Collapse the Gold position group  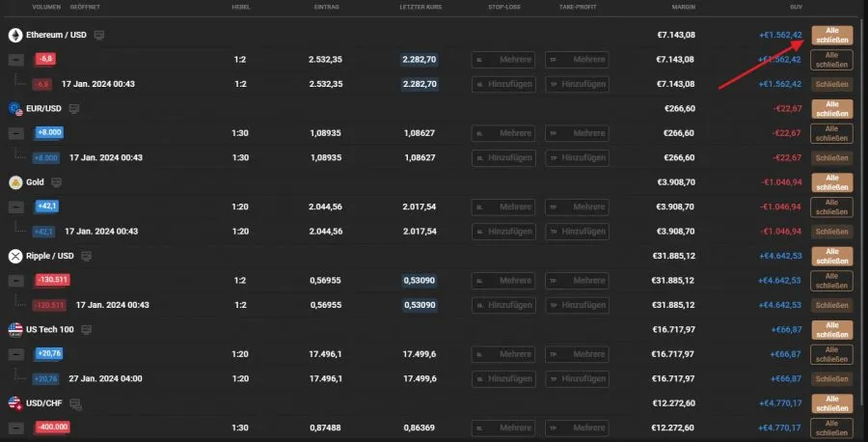[x=16, y=207]
